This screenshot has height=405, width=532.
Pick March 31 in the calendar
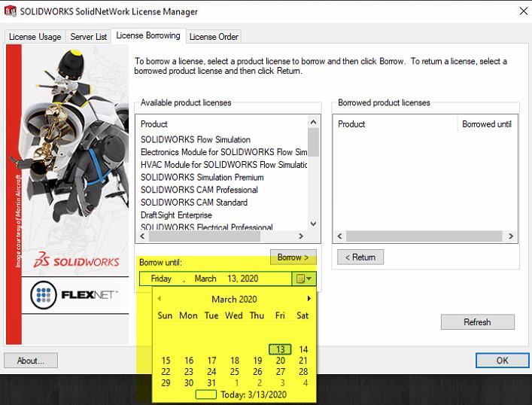tap(211, 383)
